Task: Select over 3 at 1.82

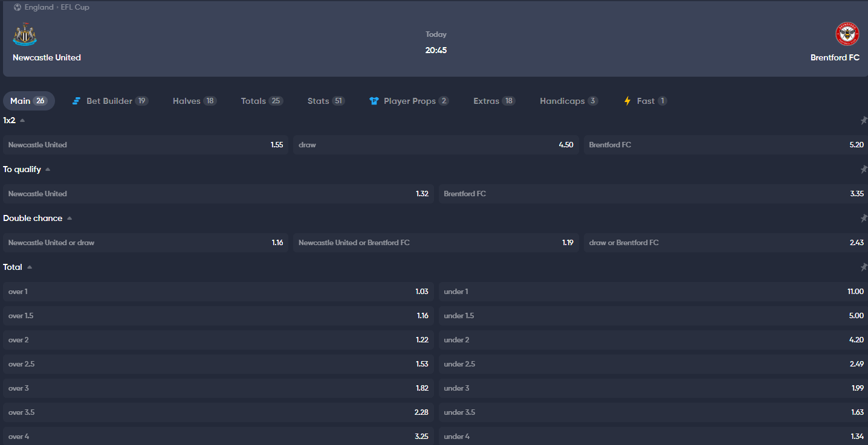Action: 218,388
